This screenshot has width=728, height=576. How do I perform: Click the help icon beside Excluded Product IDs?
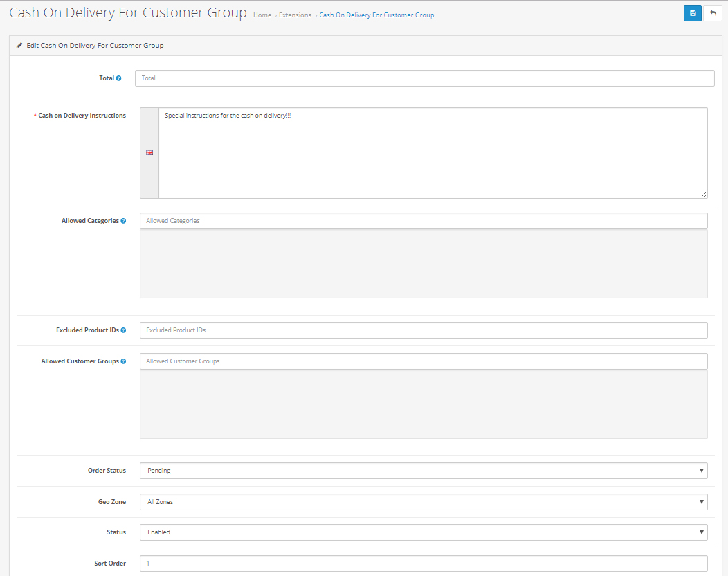123,330
